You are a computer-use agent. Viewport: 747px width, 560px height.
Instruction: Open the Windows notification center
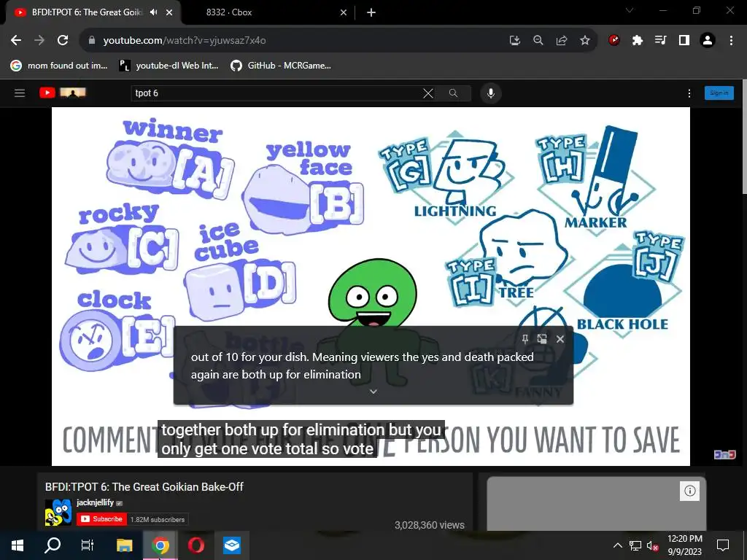point(723,545)
